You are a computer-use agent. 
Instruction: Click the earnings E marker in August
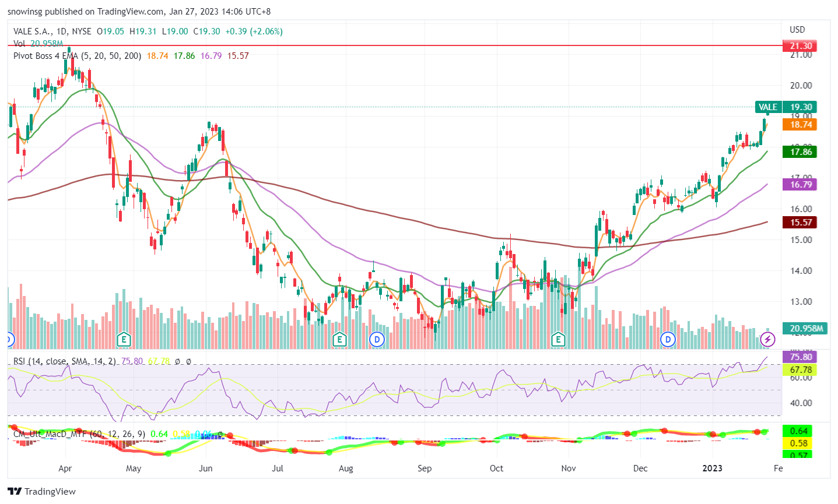point(339,339)
